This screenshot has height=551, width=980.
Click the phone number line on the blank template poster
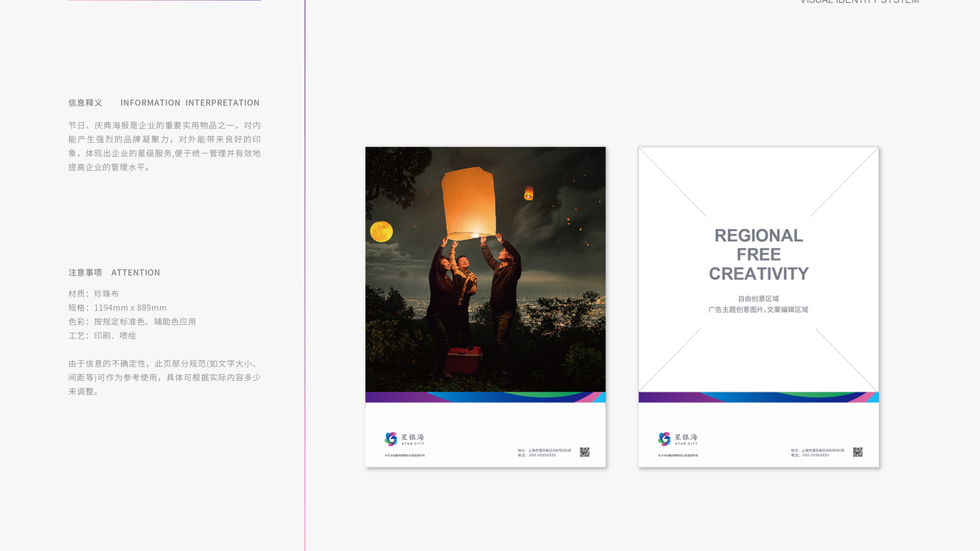tap(811, 455)
